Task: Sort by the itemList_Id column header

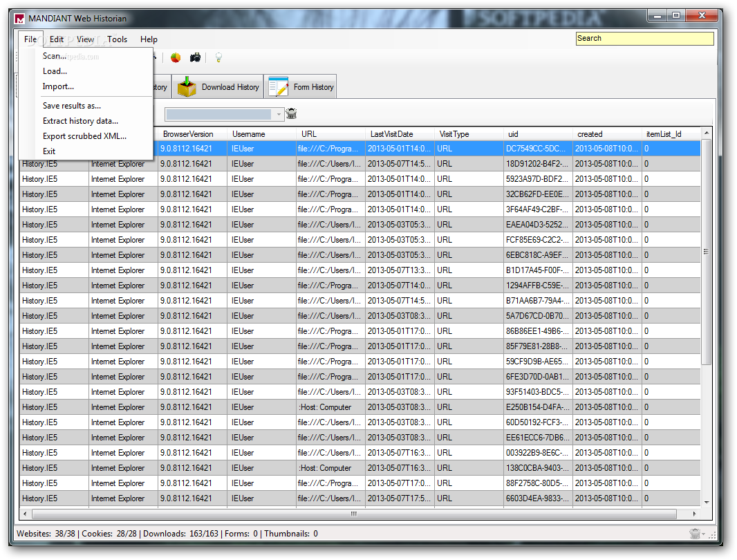Action: pyautogui.click(x=671, y=134)
